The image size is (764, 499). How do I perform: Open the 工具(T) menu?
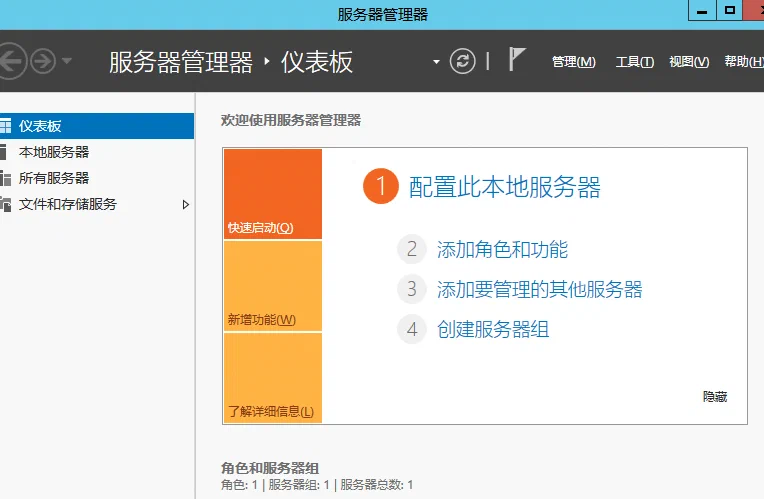point(634,62)
